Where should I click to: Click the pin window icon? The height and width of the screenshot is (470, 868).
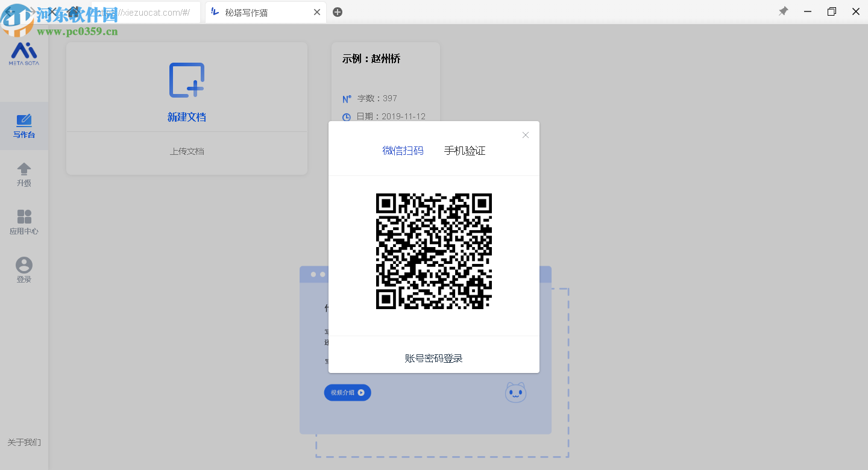click(x=783, y=11)
